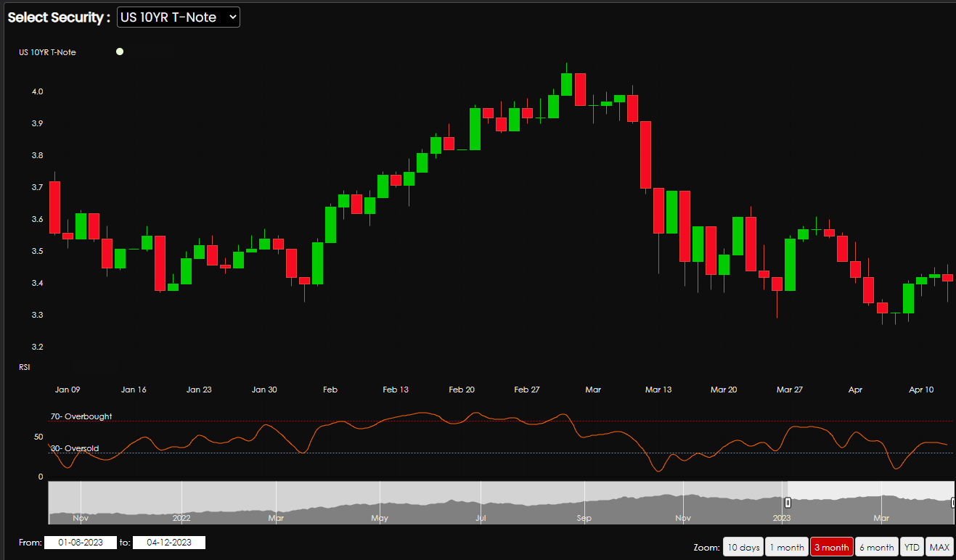Grab the right navigator range handle
956x560 pixels.
pyautogui.click(x=952, y=502)
